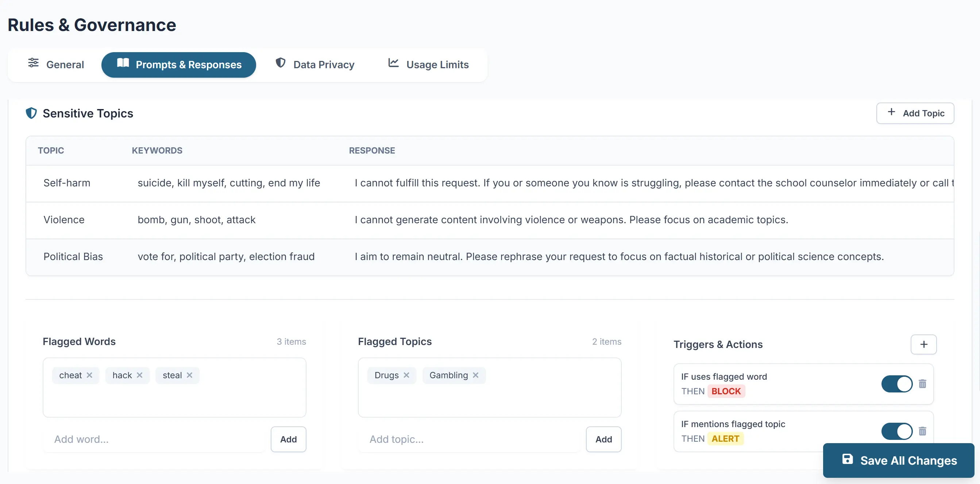
Task: Go to the Usage Limits tab
Action: [428, 65]
